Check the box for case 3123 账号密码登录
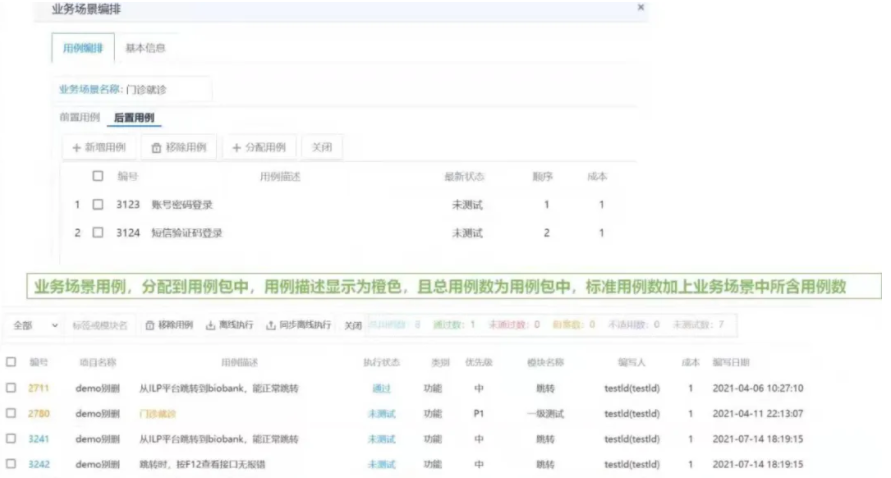Image resolution: width=891 pixels, height=478 pixels. 98,205
